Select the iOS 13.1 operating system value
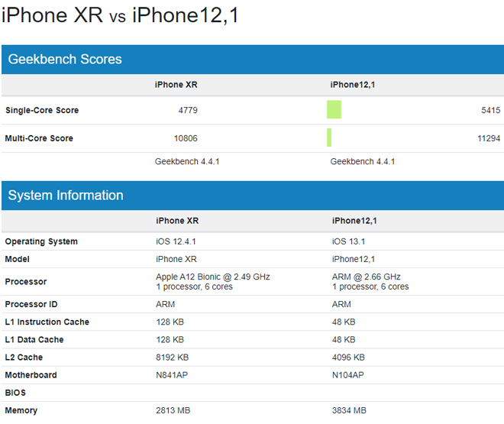 click(350, 241)
